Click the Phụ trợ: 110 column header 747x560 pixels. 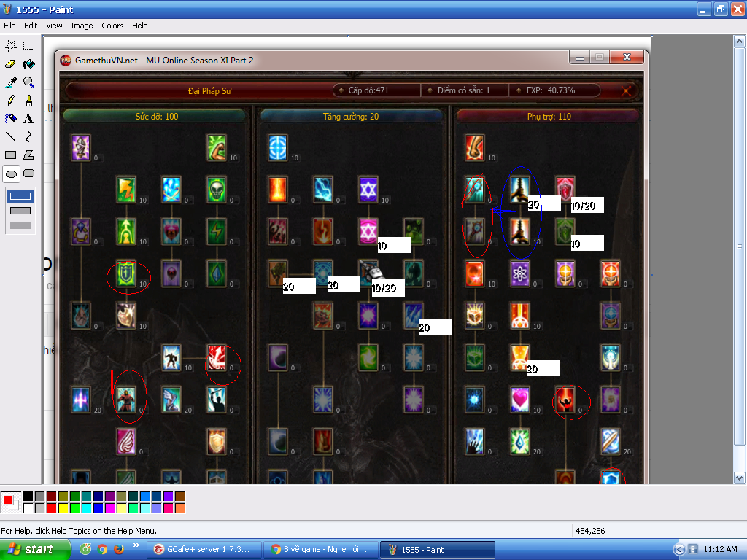(549, 117)
